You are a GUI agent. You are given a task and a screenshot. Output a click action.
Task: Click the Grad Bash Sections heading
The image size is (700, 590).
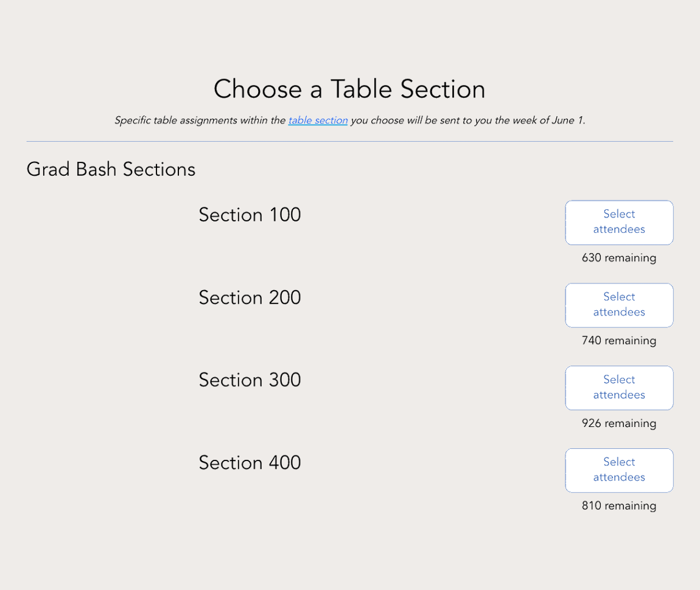pos(111,169)
